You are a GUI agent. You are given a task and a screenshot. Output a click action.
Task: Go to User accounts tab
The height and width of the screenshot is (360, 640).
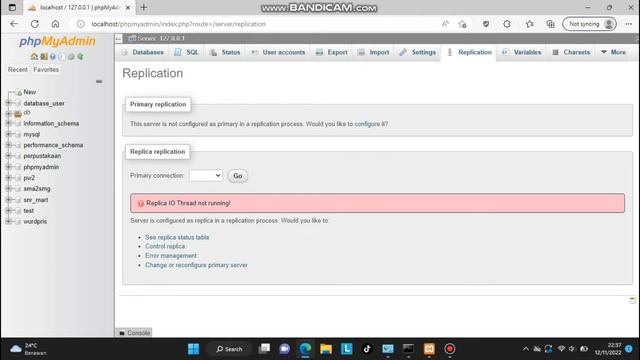(278, 52)
